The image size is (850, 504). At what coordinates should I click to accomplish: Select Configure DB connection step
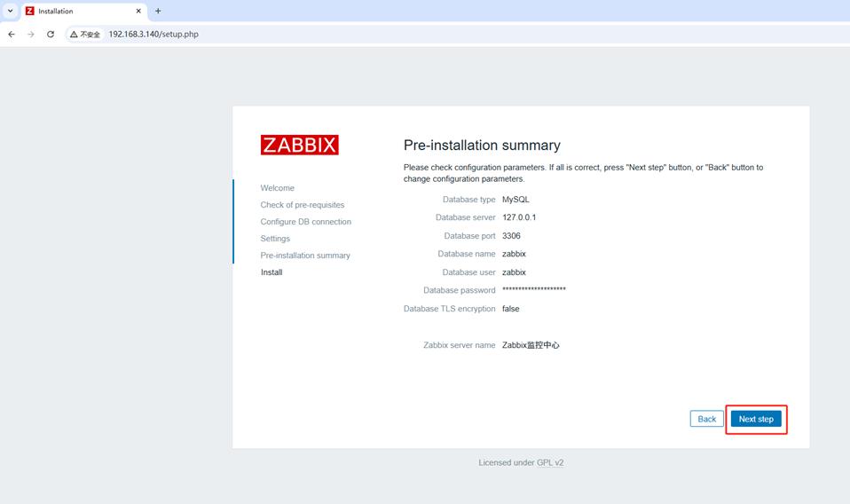pos(306,222)
